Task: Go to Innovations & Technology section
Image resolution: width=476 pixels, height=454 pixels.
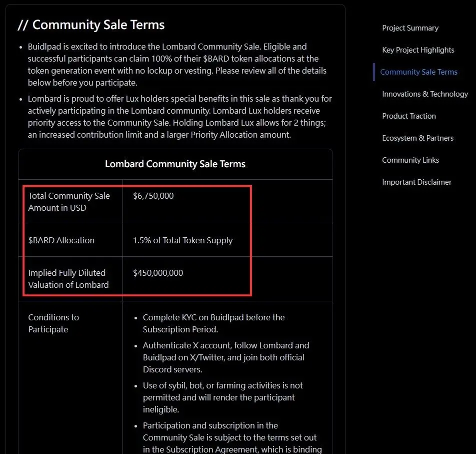Action: [x=425, y=94]
